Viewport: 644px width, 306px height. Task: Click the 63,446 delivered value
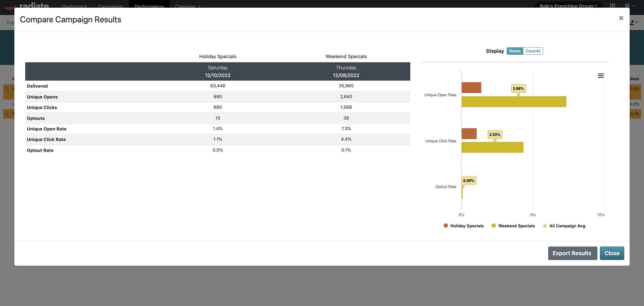(218, 86)
